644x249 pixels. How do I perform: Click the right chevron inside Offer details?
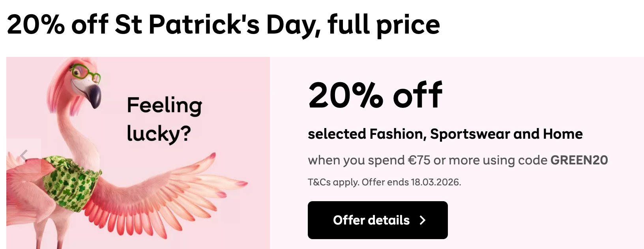click(423, 220)
